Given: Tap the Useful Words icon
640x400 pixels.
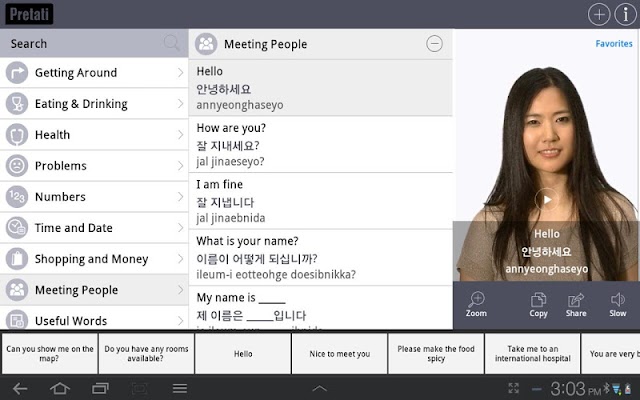Looking at the screenshot, I should [17, 320].
